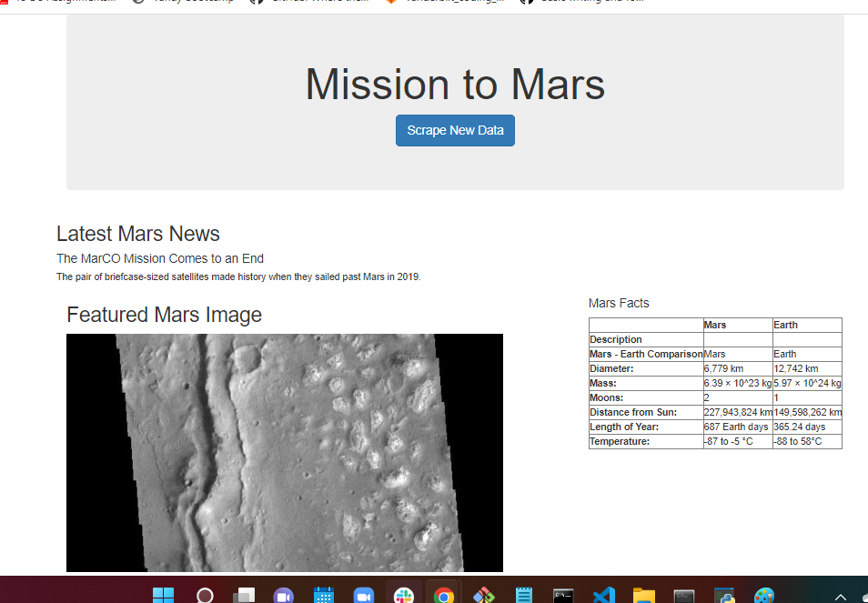The width and height of the screenshot is (868, 603).
Task: Select the 12,742 km cell
Action: point(807,368)
